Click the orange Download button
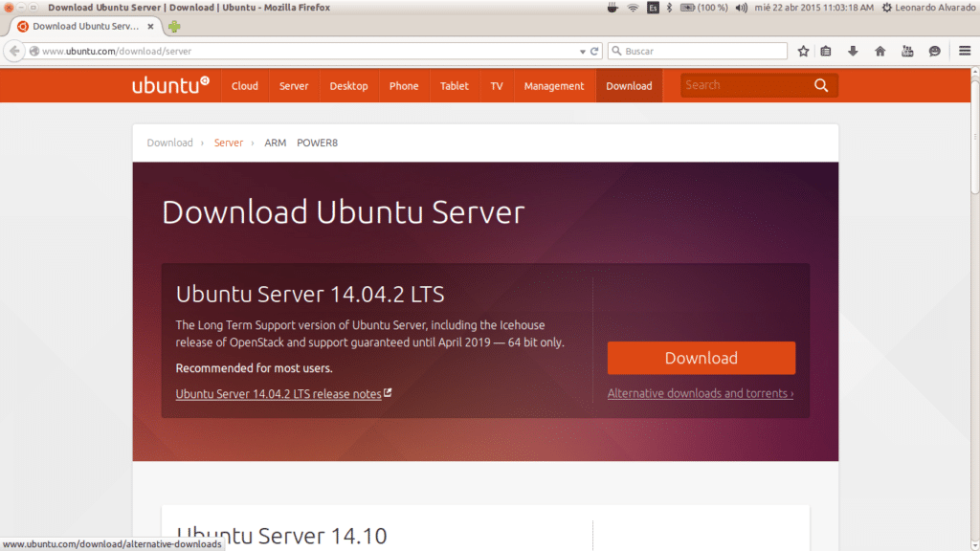This screenshot has width=980, height=551. (702, 358)
